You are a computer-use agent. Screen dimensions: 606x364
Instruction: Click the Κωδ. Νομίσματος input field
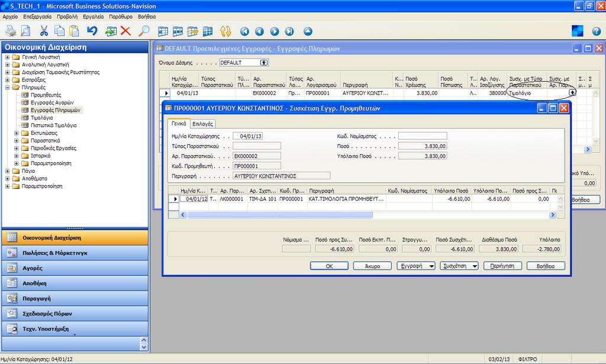click(423, 136)
